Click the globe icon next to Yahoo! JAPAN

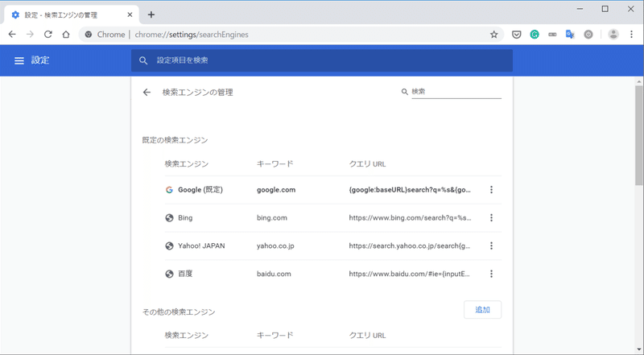pyautogui.click(x=169, y=246)
